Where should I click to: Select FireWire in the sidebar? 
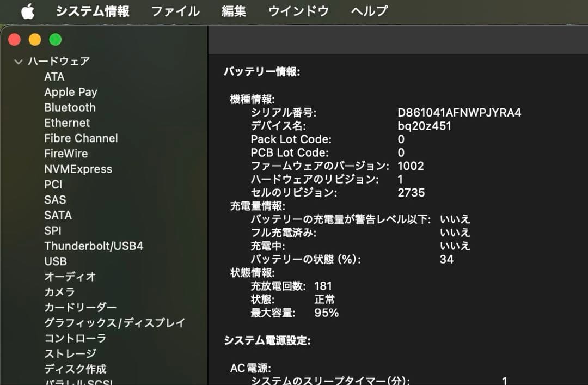point(65,153)
